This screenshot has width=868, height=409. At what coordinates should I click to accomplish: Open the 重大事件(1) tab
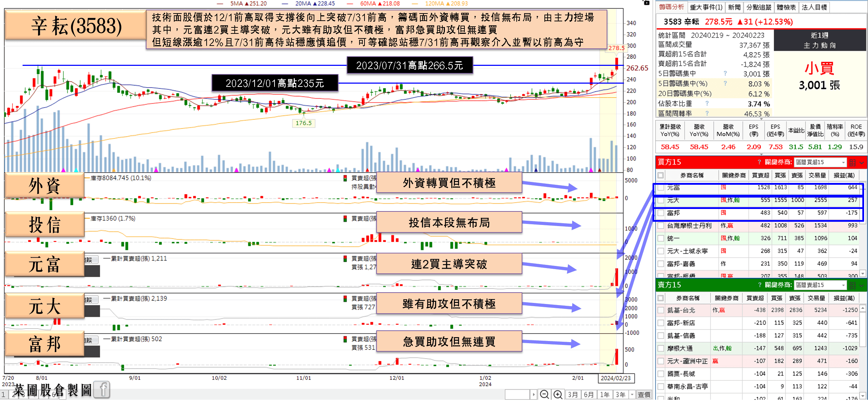[x=706, y=7]
